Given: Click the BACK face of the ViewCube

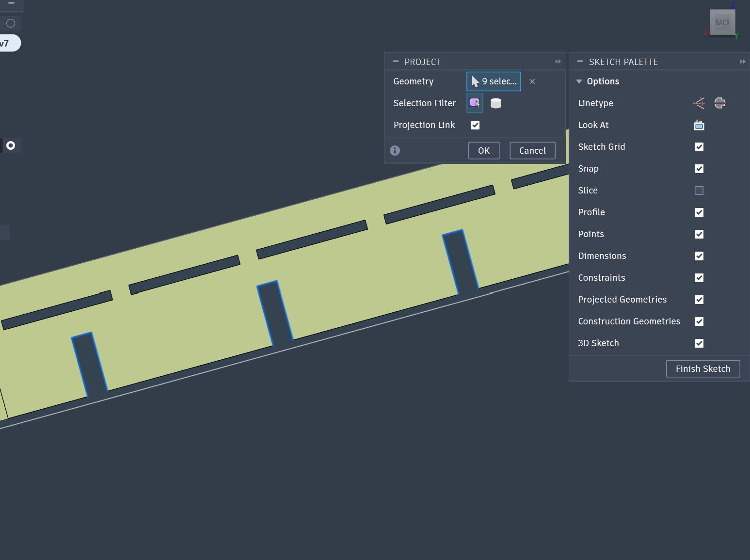Looking at the screenshot, I should [722, 22].
